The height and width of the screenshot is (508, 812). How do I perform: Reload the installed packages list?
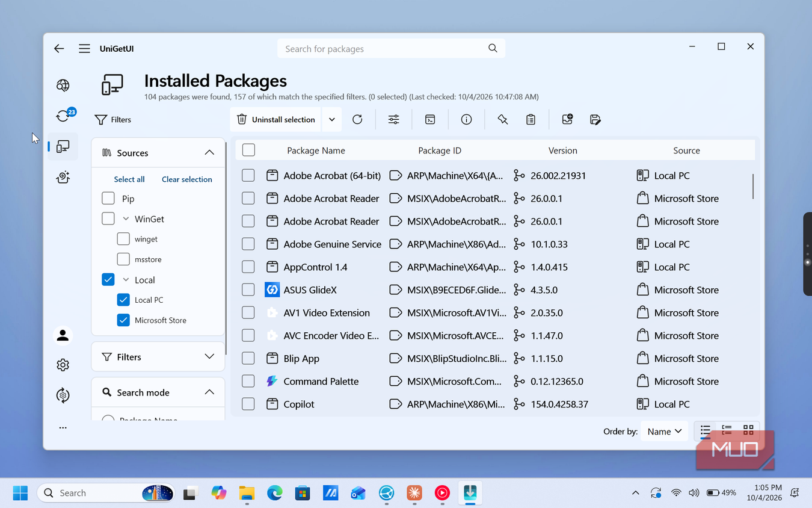(357, 119)
